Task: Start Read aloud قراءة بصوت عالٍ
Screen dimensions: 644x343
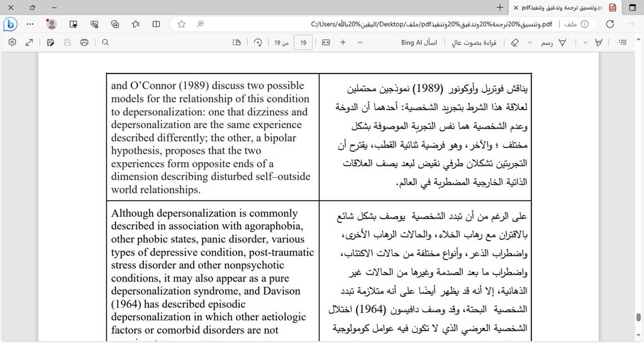Action: tap(474, 42)
